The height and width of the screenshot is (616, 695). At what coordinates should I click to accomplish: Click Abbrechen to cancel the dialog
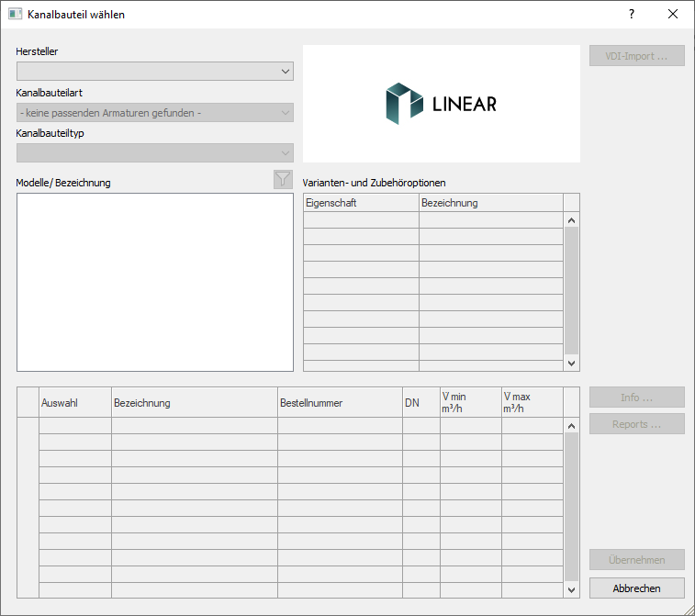[636, 588]
